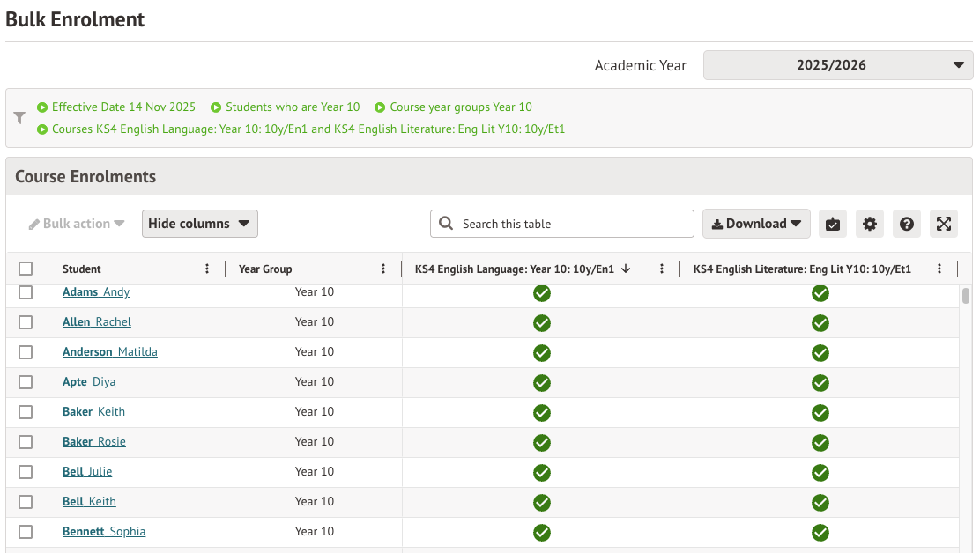Click the sort arrow on English Language column
Viewport: 980px width, 553px height.
click(626, 269)
